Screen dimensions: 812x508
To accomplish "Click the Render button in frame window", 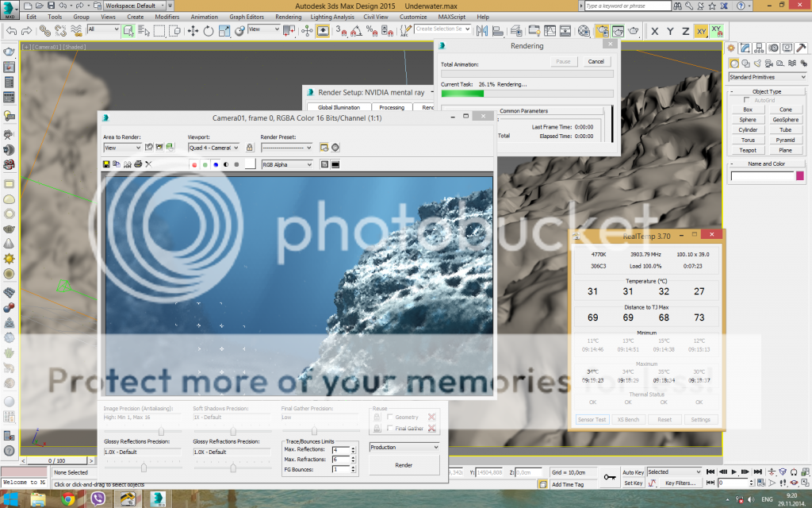I will tap(404, 465).
